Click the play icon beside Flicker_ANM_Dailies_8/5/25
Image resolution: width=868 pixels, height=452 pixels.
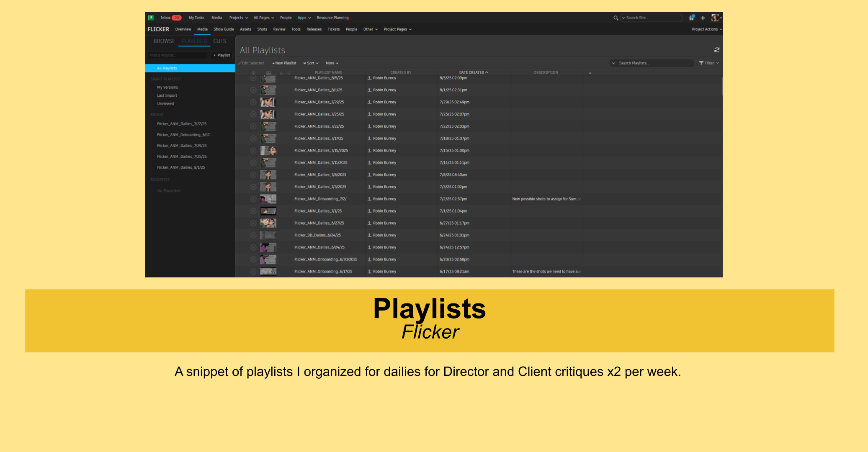pyautogui.click(x=253, y=78)
